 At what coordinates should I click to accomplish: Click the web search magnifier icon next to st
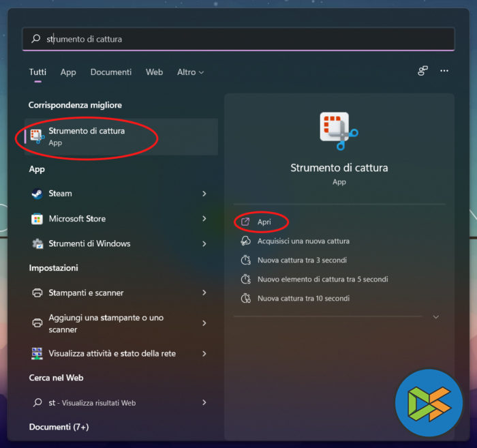click(37, 402)
